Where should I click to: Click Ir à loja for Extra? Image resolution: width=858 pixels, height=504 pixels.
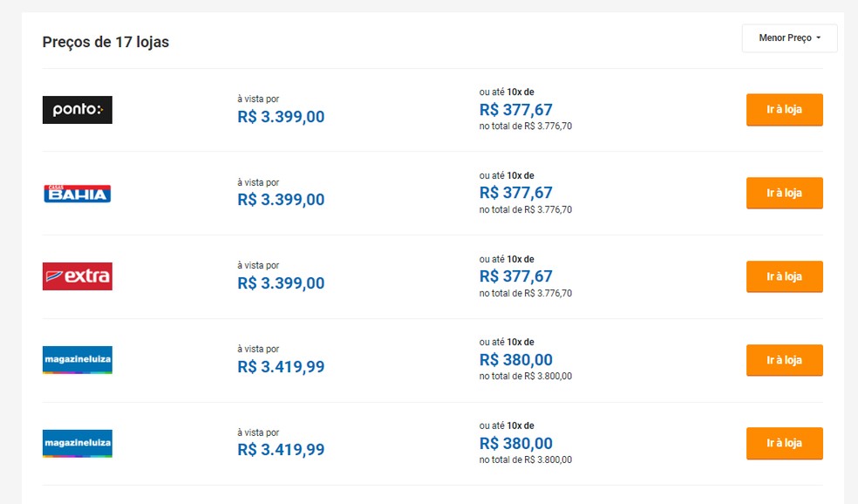784,276
